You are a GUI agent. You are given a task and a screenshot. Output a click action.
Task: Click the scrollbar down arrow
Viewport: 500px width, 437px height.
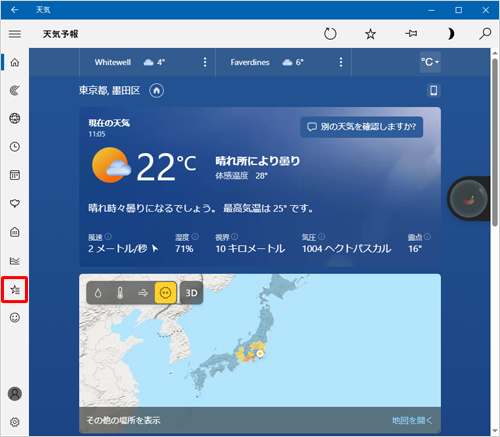pyautogui.click(x=495, y=431)
